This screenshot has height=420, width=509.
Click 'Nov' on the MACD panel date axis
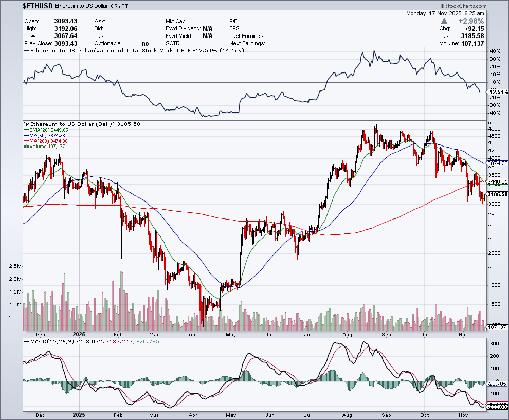pos(463,415)
